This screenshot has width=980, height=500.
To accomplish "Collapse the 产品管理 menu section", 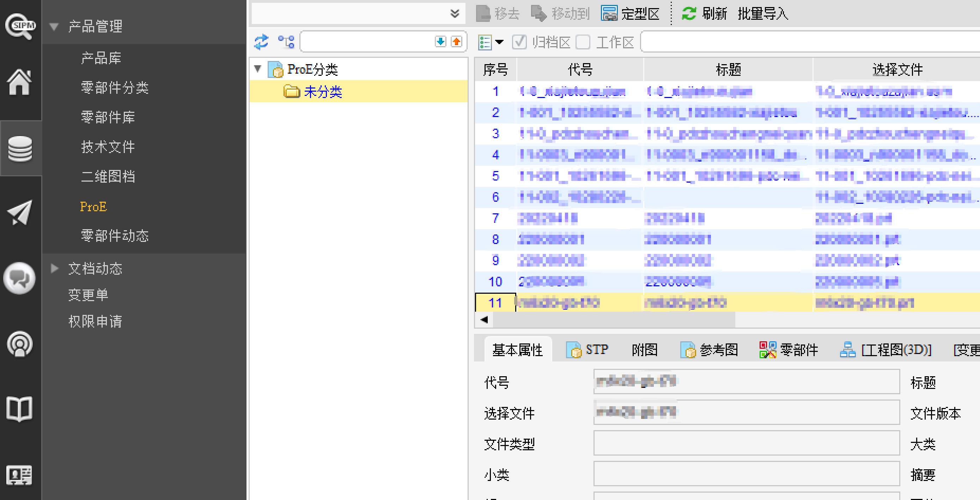I will pyautogui.click(x=54, y=27).
